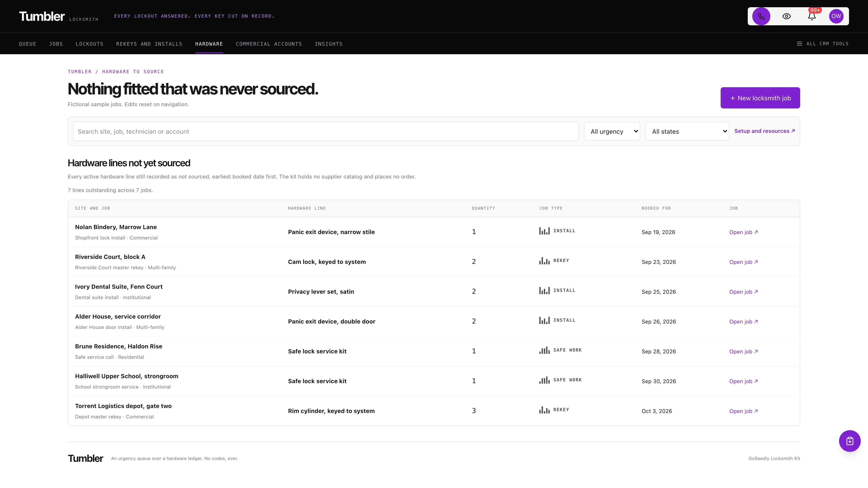Click the Install type icon for Nolan Bindery
This screenshot has width=868, height=488.
point(544,231)
